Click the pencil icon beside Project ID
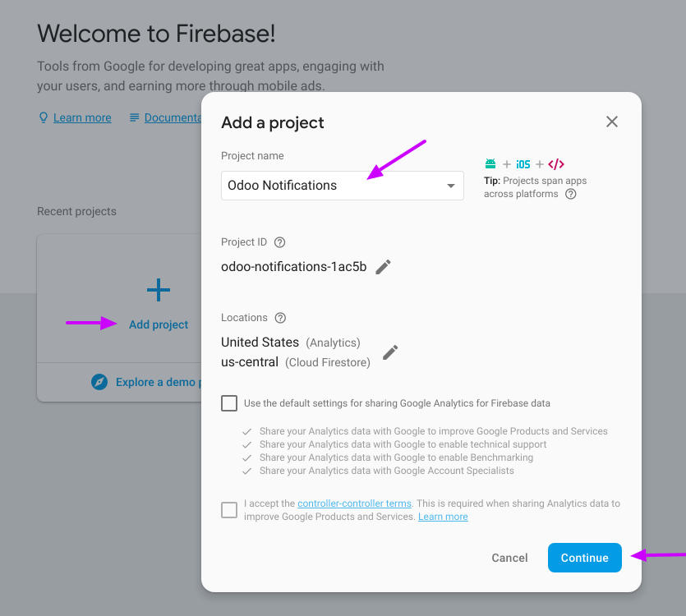Viewport: 686px width, 616px height. point(384,267)
